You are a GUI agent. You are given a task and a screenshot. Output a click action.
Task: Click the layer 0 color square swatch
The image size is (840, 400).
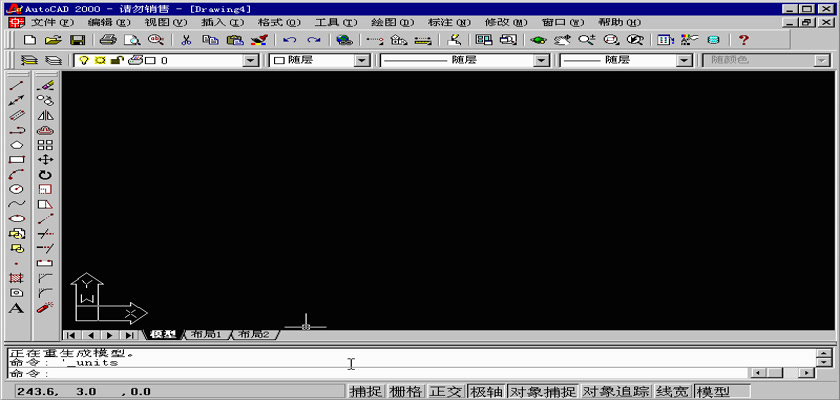[x=150, y=61]
